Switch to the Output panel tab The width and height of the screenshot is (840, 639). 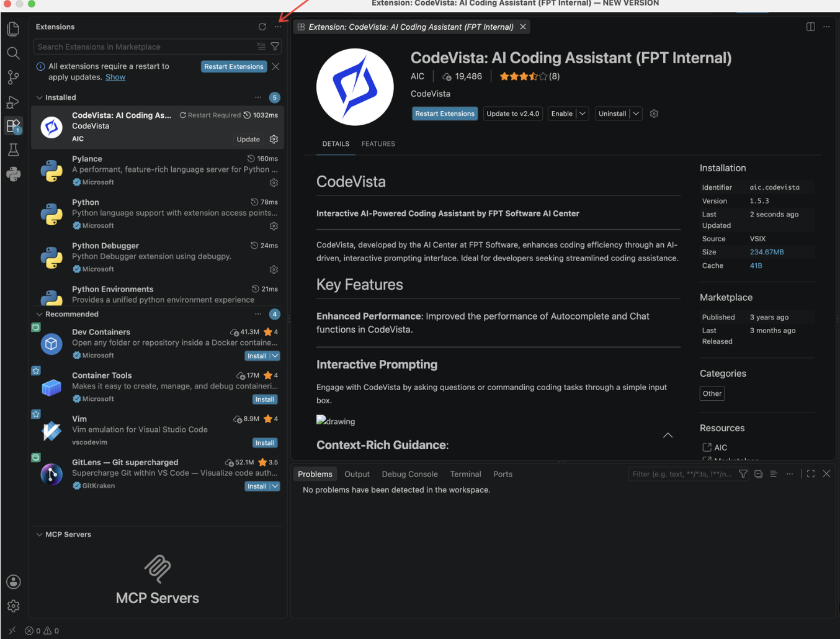pyautogui.click(x=357, y=474)
